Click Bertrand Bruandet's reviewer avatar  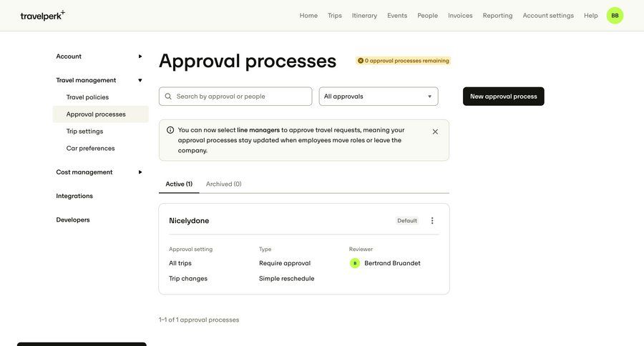(x=355, y=263)
